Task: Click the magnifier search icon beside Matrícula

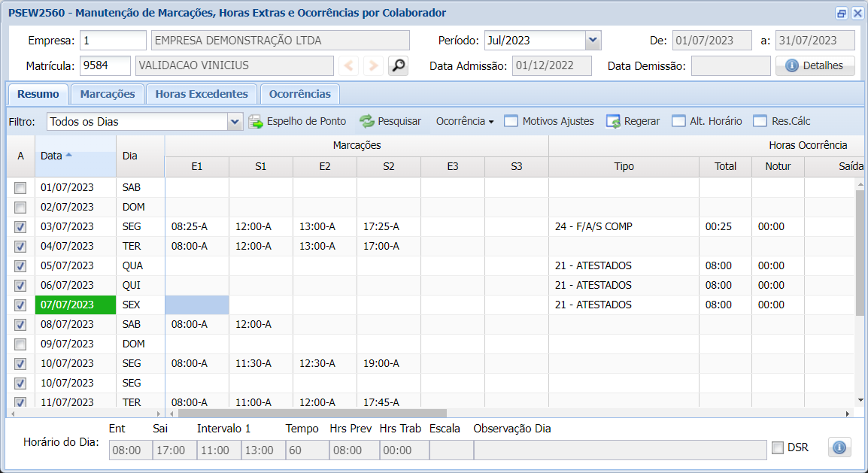Action: pos(398,66)
